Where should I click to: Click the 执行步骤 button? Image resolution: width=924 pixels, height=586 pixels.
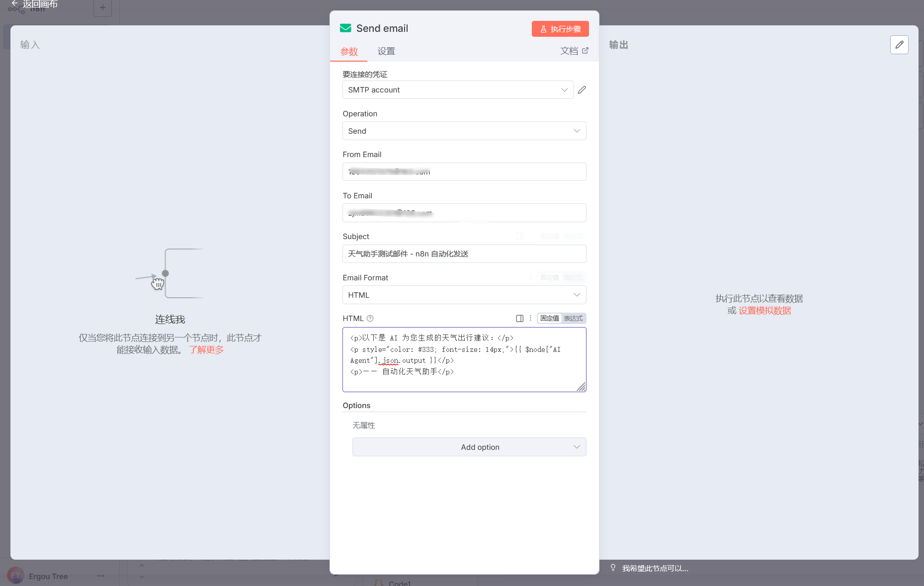[x=560, y=29]
